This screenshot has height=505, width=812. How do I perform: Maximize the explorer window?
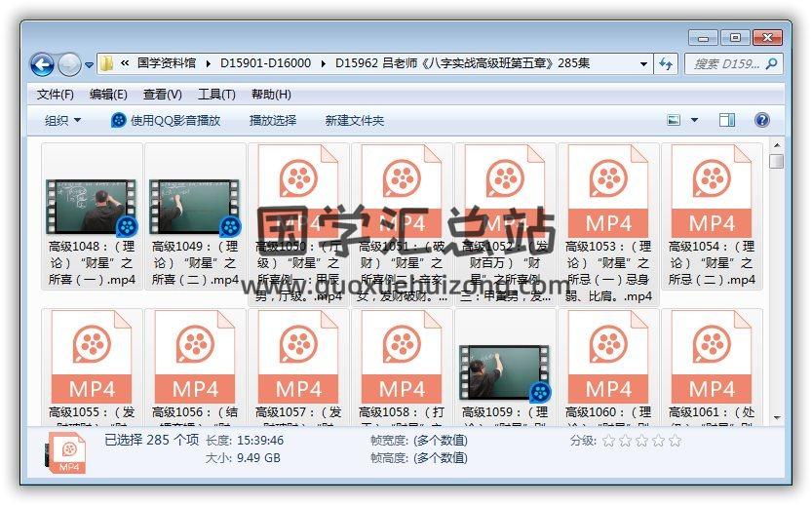pyautogui.click(x=735, y=38)
